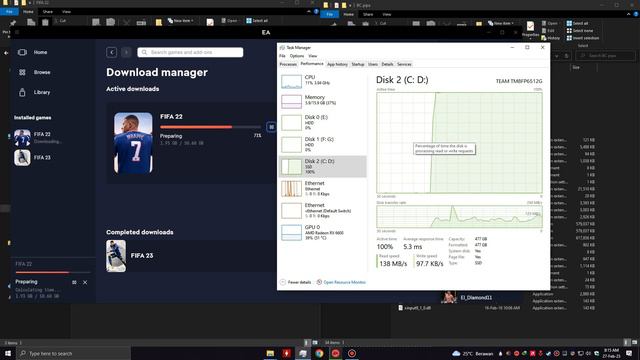Open Google Chrome from taskbar
The image size is (640, 360).
[319, 353]
